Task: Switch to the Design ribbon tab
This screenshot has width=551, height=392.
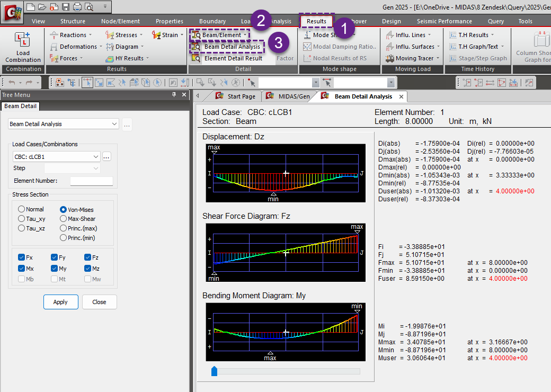Action: click(x=392, y=21)
